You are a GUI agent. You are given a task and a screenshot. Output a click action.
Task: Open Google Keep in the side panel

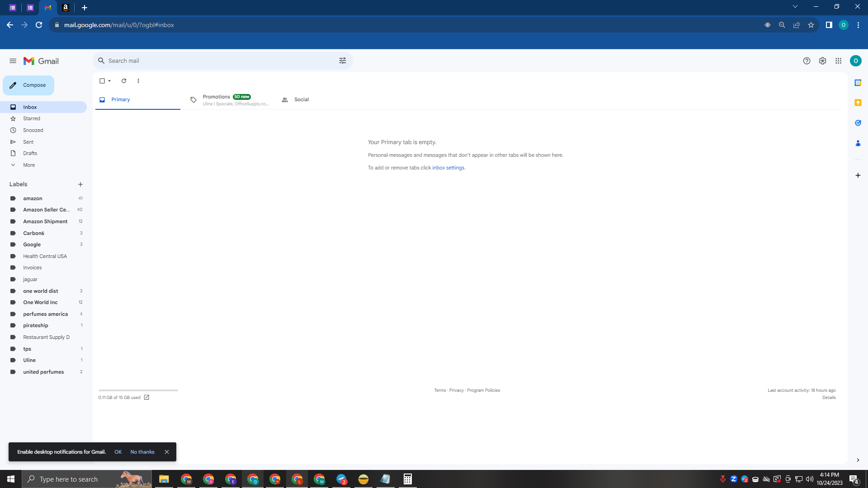858,103
